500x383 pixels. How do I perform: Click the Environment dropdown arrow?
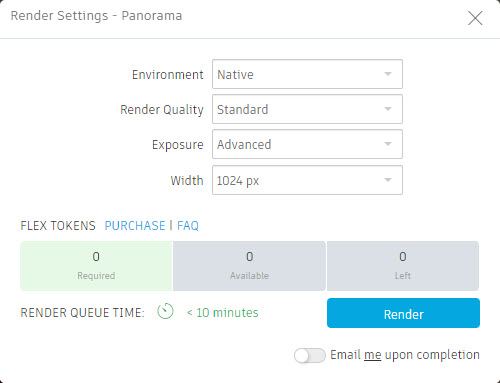point(388,74)
